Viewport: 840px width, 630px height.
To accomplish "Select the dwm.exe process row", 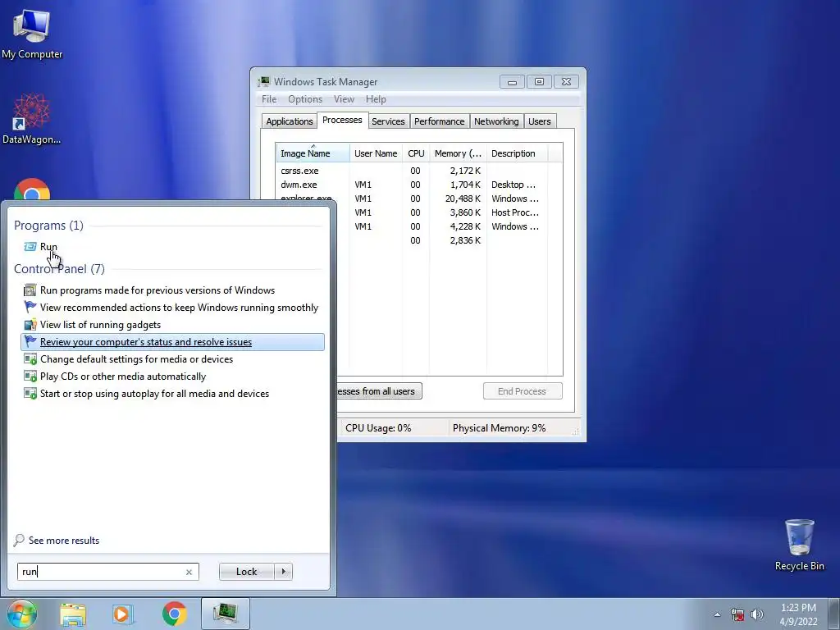I will pos(412,185).
